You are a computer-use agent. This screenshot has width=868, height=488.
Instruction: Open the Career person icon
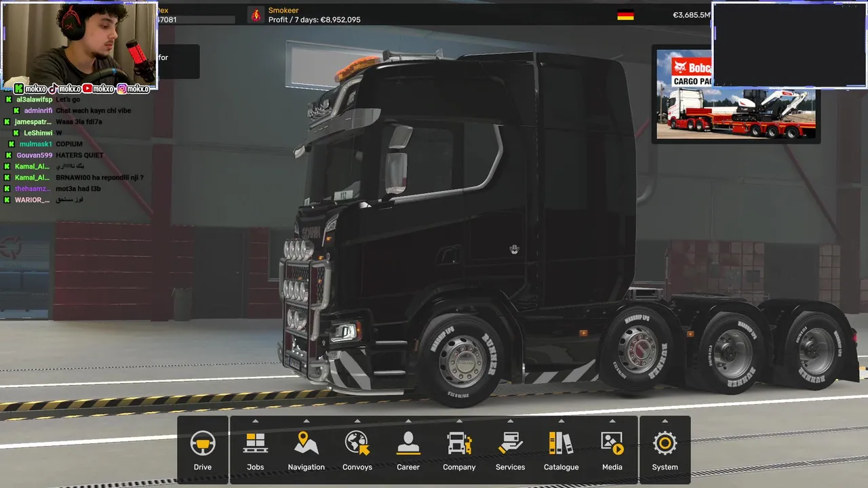pyautogui.click(x=408, y=443)
